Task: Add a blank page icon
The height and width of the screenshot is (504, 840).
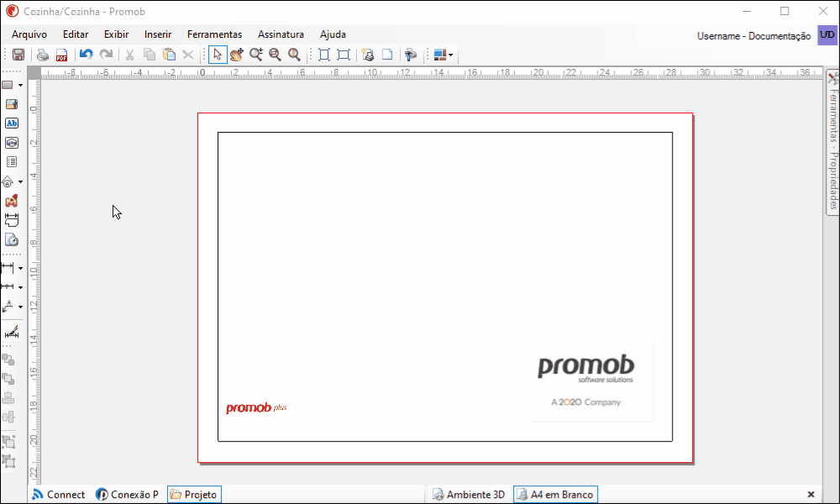Action: tap(387, 55)
